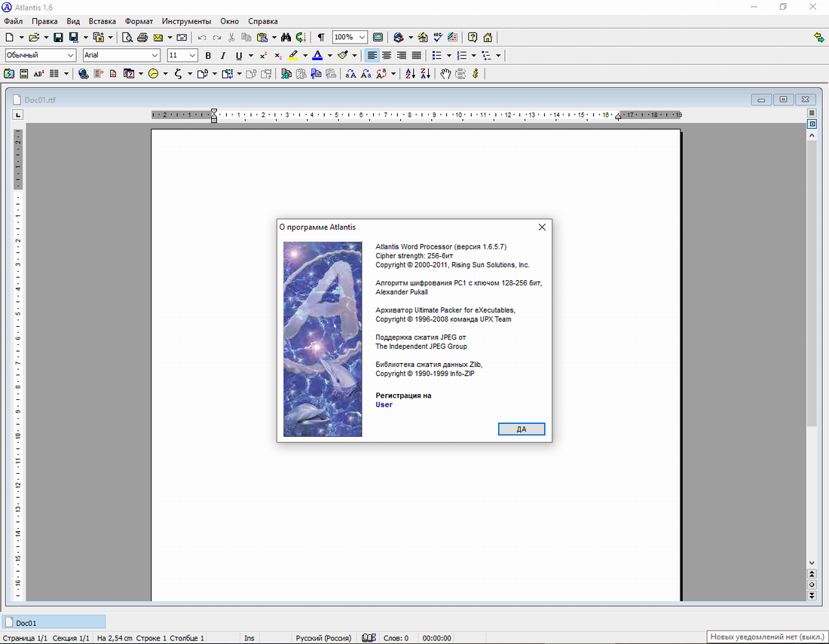This screenshot has width=829, height=644.
Task: Click the home page house icon
Action: click(488, 38)
